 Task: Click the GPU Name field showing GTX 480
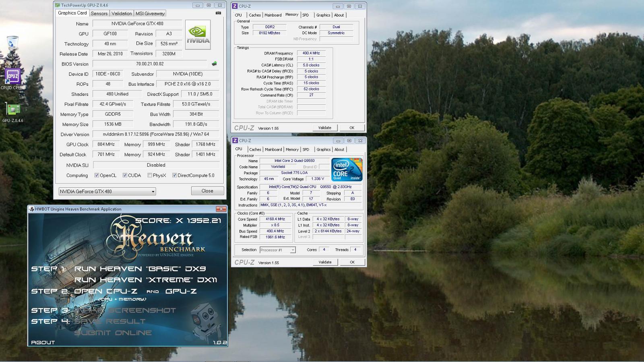point(137,23)
